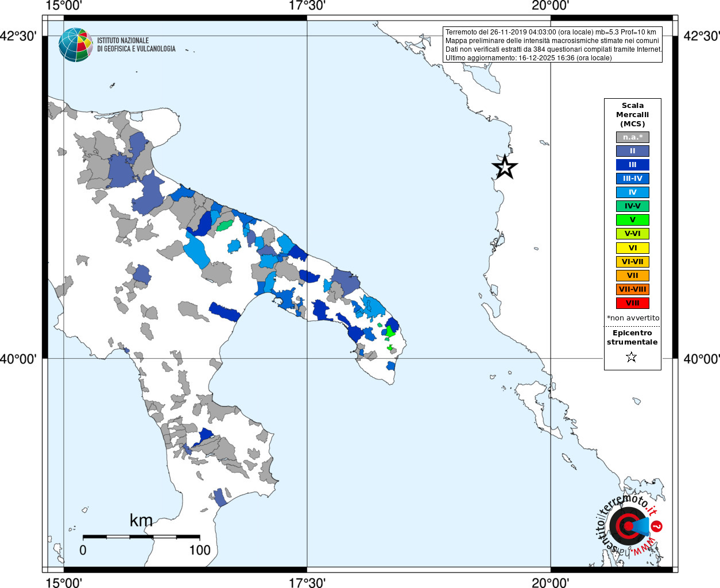This screenshot has height=588, width=720.
Task: Click the 'Scala Mercalli (MCS)' legend title
Action: point(633,115)
